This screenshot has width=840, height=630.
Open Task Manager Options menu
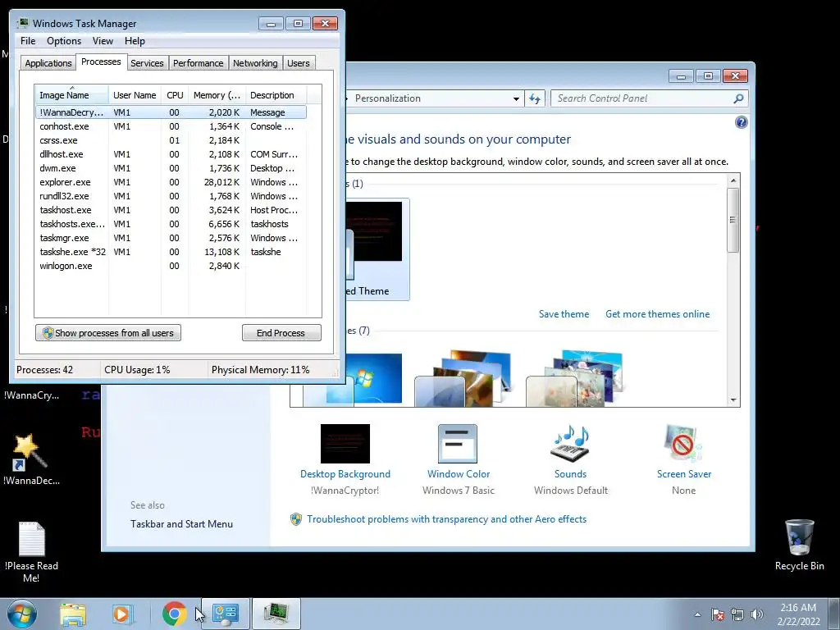(x=64, y=41)
